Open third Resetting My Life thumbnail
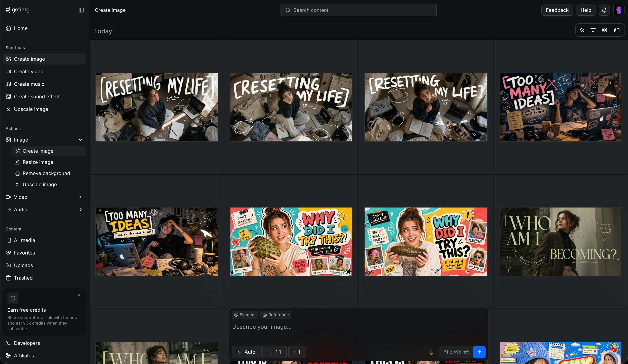The image size is (628, 364). click(426, 107)
